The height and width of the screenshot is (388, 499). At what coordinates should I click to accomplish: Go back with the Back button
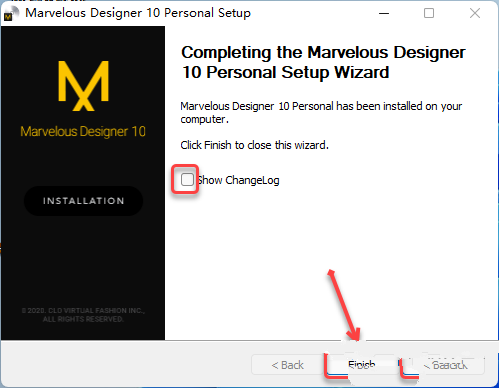point(287,365)
